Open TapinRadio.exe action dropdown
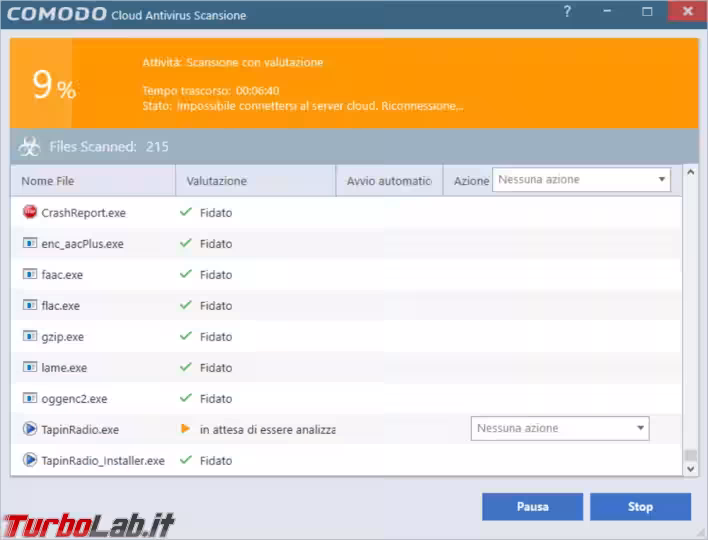 560,428
